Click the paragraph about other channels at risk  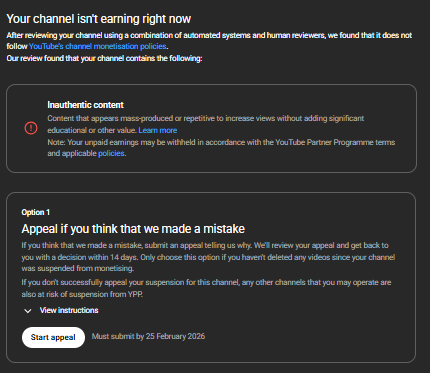(x=206, y=288)
